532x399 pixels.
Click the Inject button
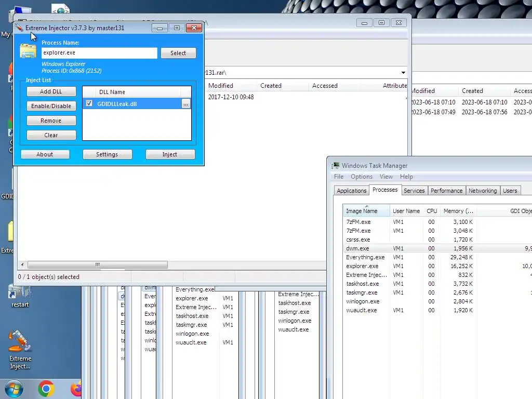[170, 154]
